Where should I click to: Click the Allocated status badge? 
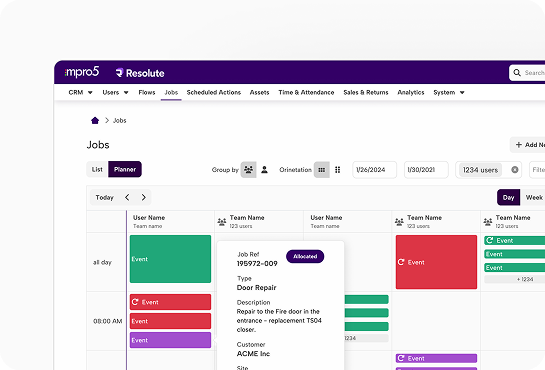tap(305, 256)
